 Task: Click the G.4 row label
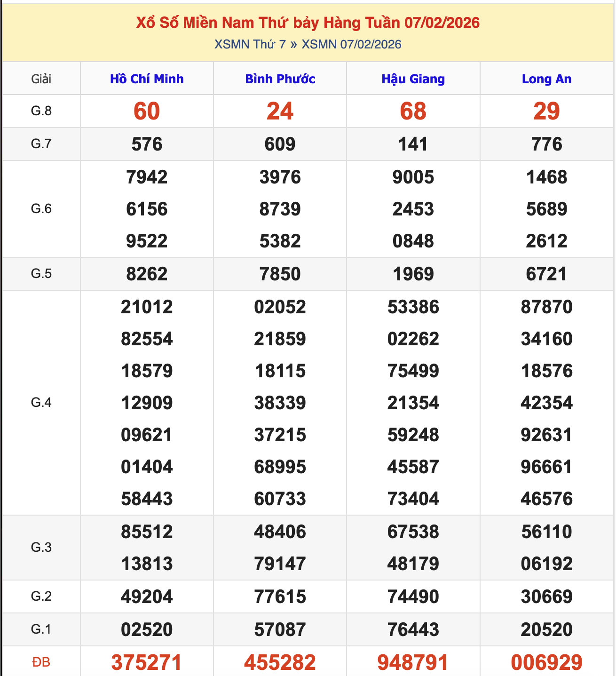pos(41,402)
